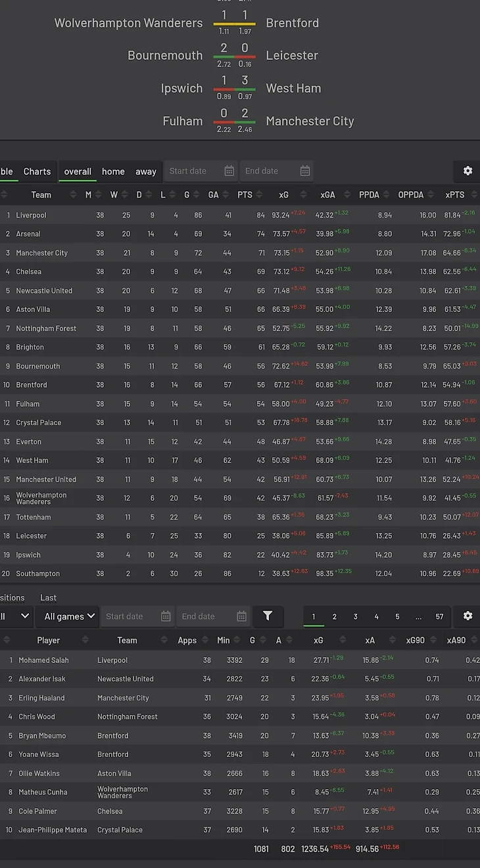Go to player list page 2

pyautogui.click(x=334, y=616)
